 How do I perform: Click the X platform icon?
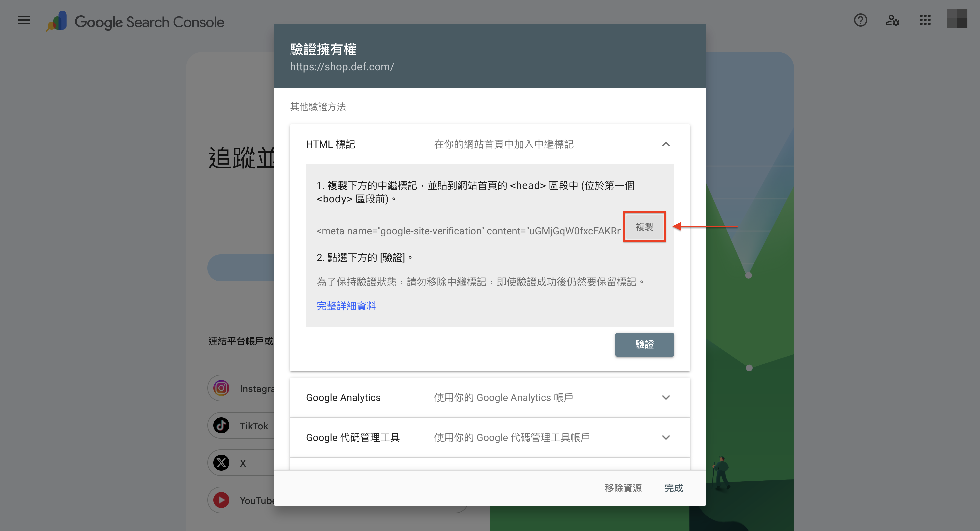221,463
